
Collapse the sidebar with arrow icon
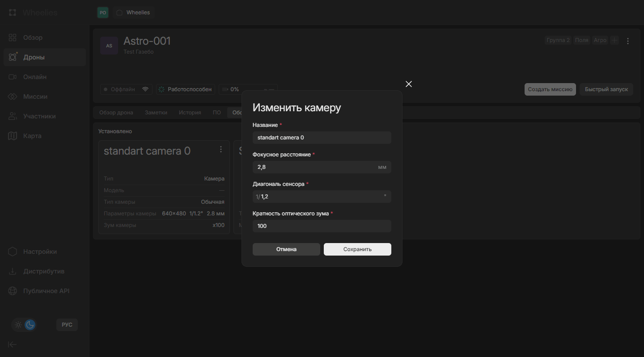tap(13, 344)
